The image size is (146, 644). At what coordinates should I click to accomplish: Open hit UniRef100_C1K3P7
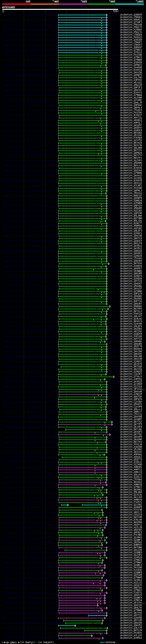(131, 374)
